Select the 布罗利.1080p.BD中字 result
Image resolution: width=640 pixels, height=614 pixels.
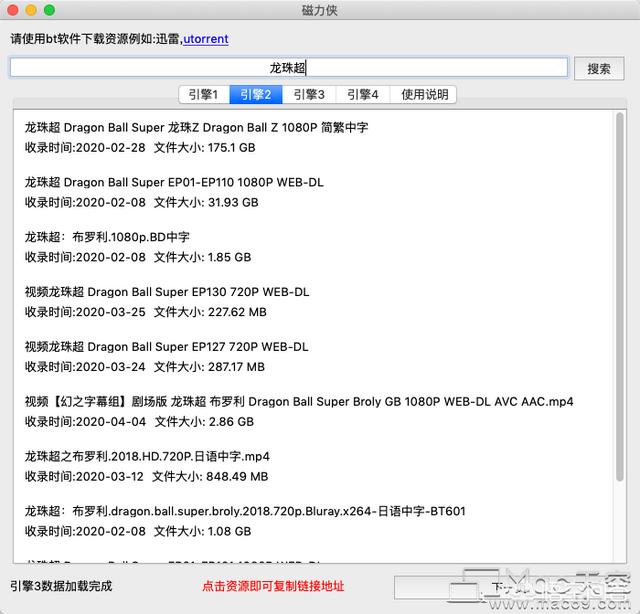tap(107, 237)
